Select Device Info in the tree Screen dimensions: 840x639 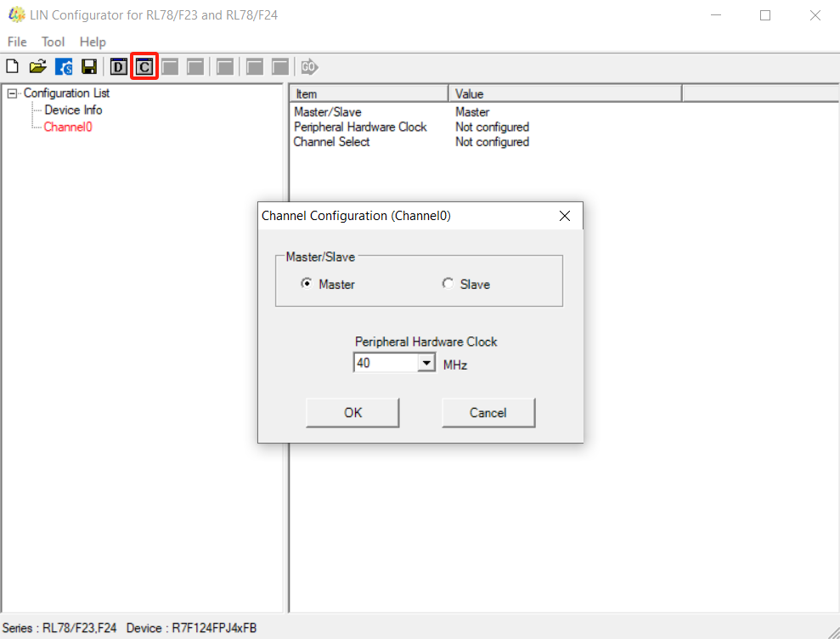[73, 110]
